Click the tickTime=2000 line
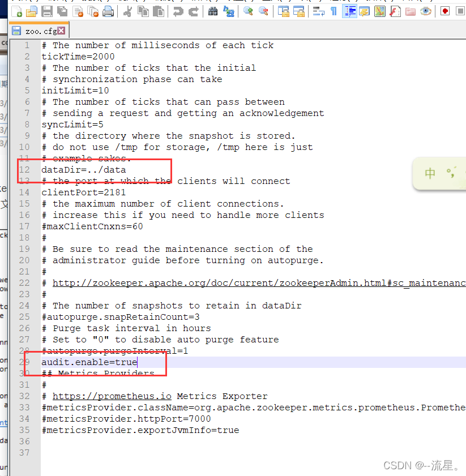466x476 pixels. click(x=78, y=57)
